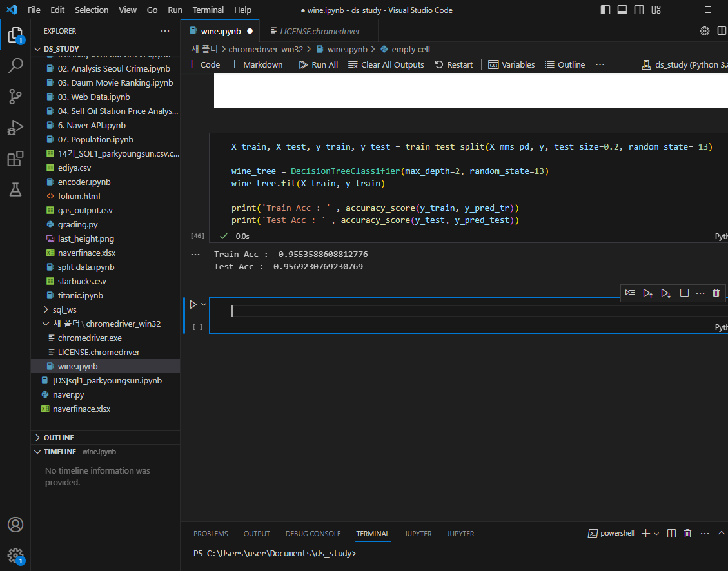Click Clear All Outputs
The width and height of the screenshot is (728, 571).
pos(386,64)
